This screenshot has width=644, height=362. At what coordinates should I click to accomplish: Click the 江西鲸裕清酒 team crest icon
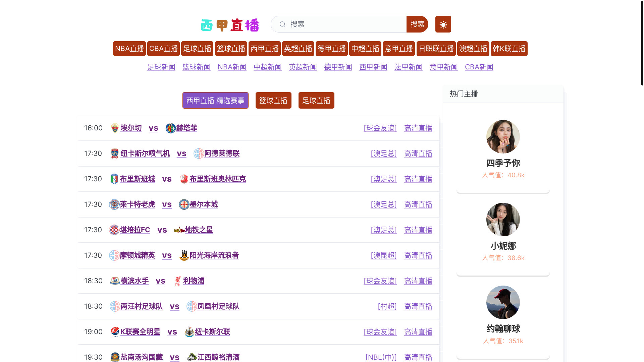coord(192,357)
